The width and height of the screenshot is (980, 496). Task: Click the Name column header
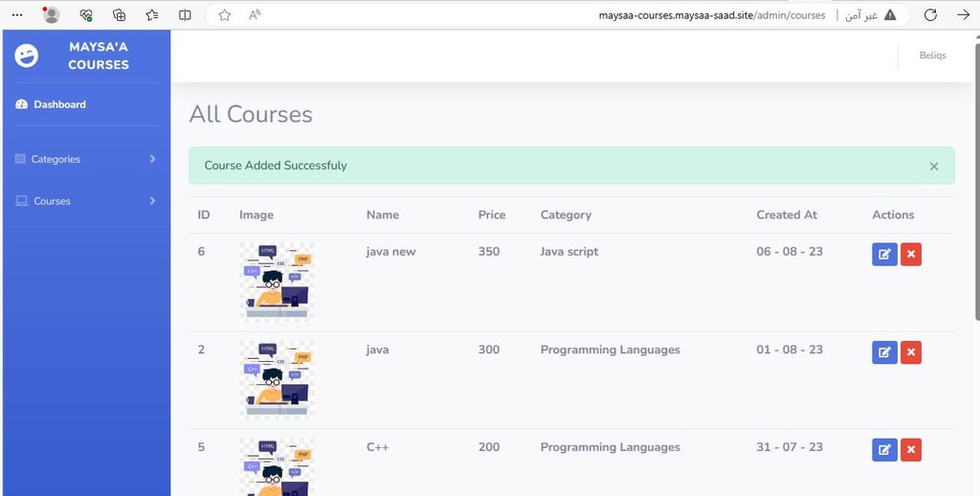(383, 214)
